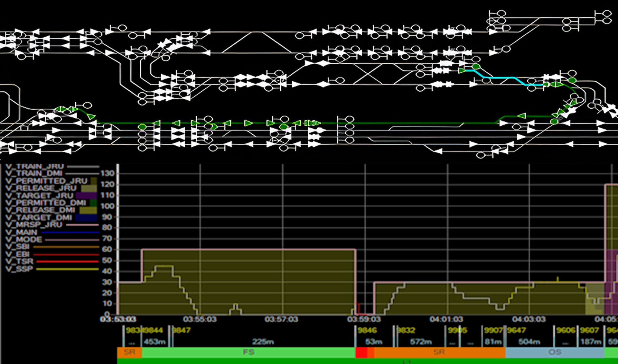Click the 03:59:03 time axis label
618x364 pixels.
coord(364,319)
